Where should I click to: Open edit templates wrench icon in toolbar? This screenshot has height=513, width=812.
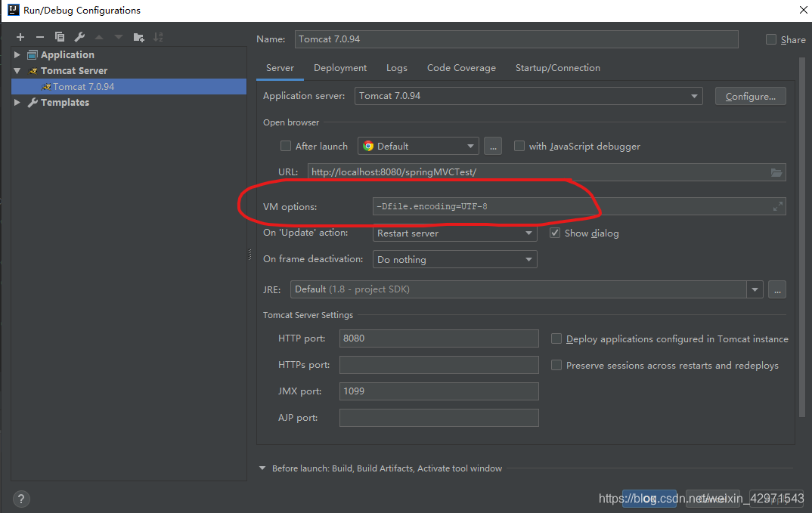point(79,37)
